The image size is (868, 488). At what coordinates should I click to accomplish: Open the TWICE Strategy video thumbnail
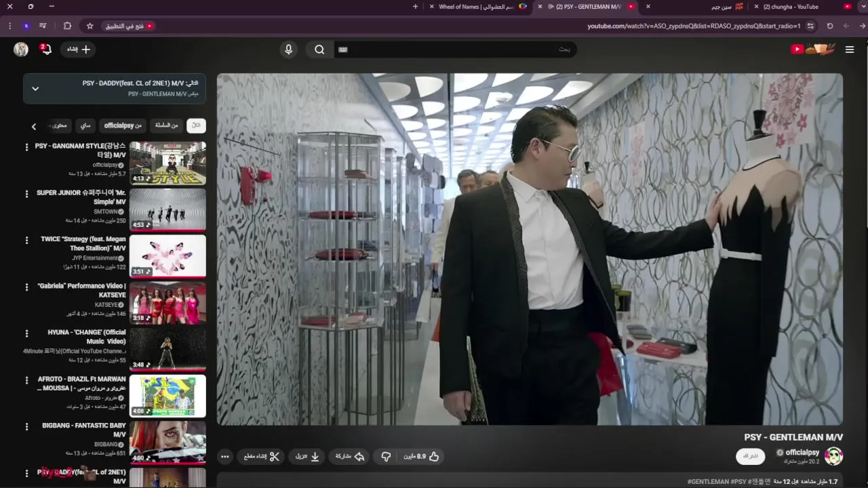(167, 256)
